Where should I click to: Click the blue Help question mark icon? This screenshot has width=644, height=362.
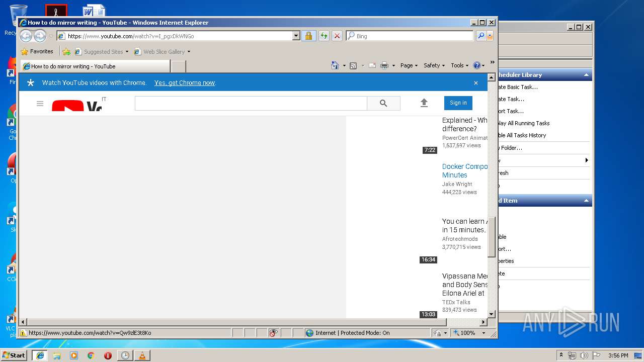tap(476, 65)
